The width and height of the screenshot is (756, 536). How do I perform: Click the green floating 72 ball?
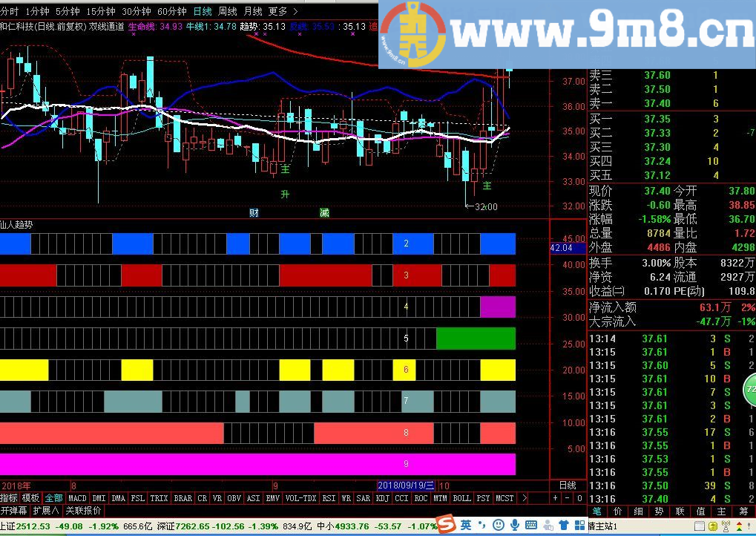point(749,389)
